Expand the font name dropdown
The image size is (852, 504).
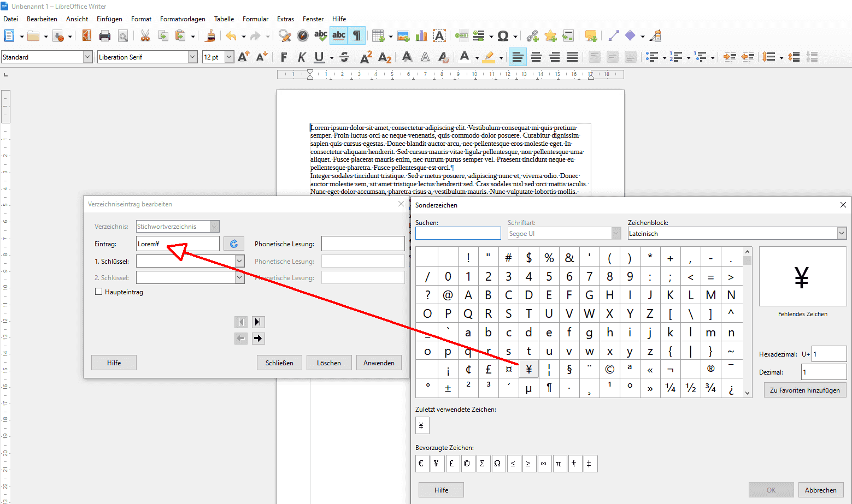pyautogui.click(x=192, y=57)
